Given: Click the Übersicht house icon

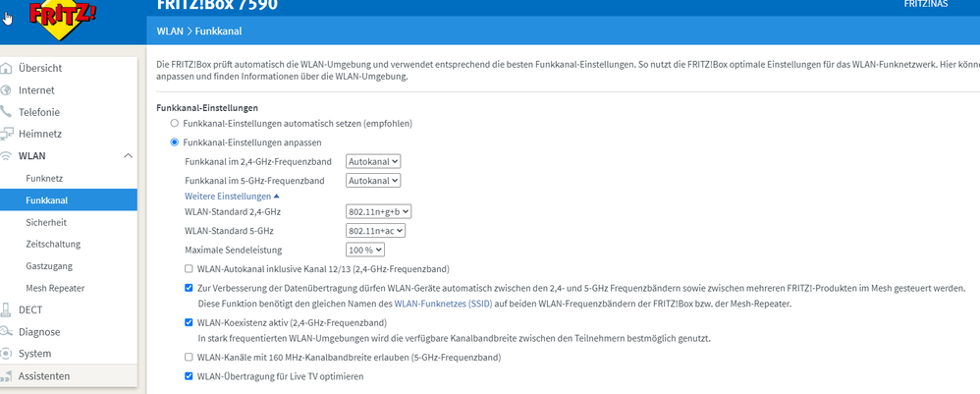Looking at the screenshot, I should point(6,68).
